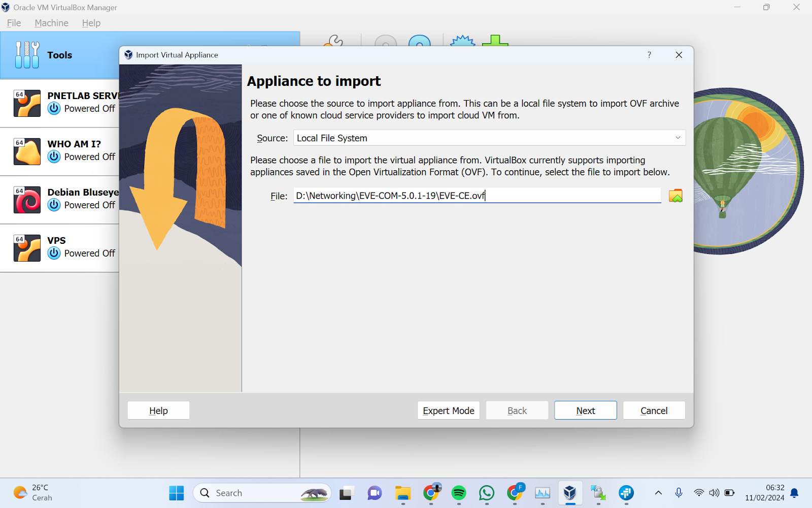Click the VPS VM OS icon
Screen dimensions: 812x508
point(27,248)
